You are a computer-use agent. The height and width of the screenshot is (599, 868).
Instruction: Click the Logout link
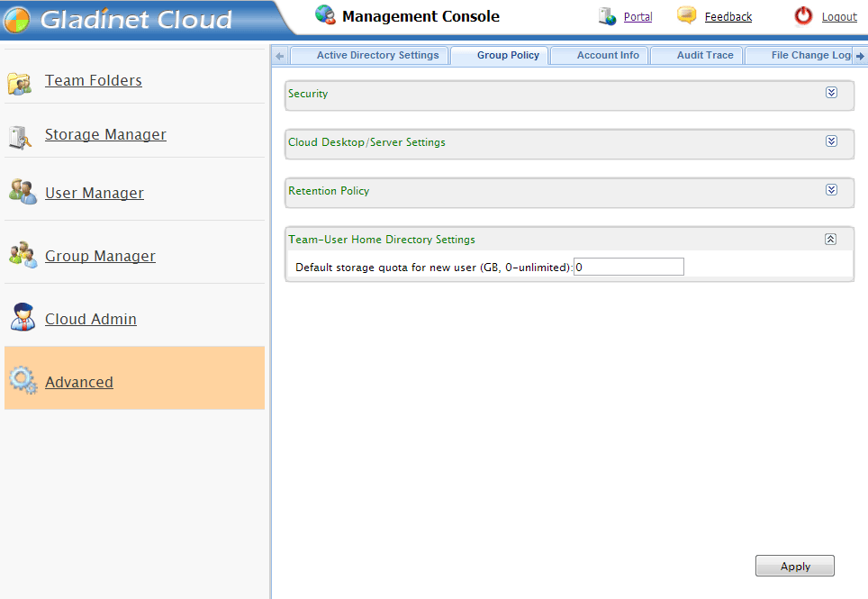(x=839, y=17)
